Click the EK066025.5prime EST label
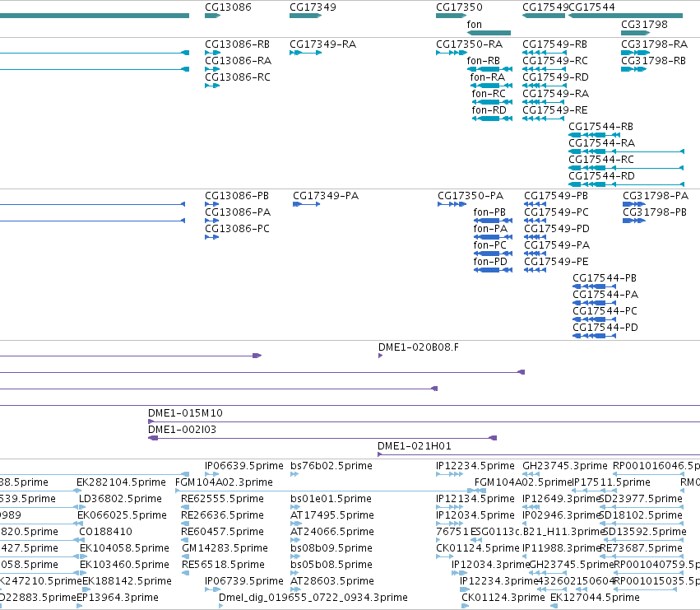The height and width of the screenshot is (610, 700). (122, 515)
